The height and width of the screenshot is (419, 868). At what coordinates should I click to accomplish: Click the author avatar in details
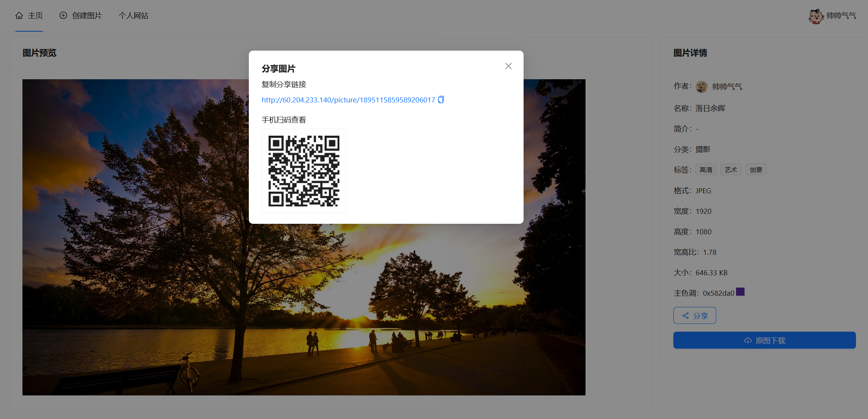pyautogui.click(x=702, y=87)
